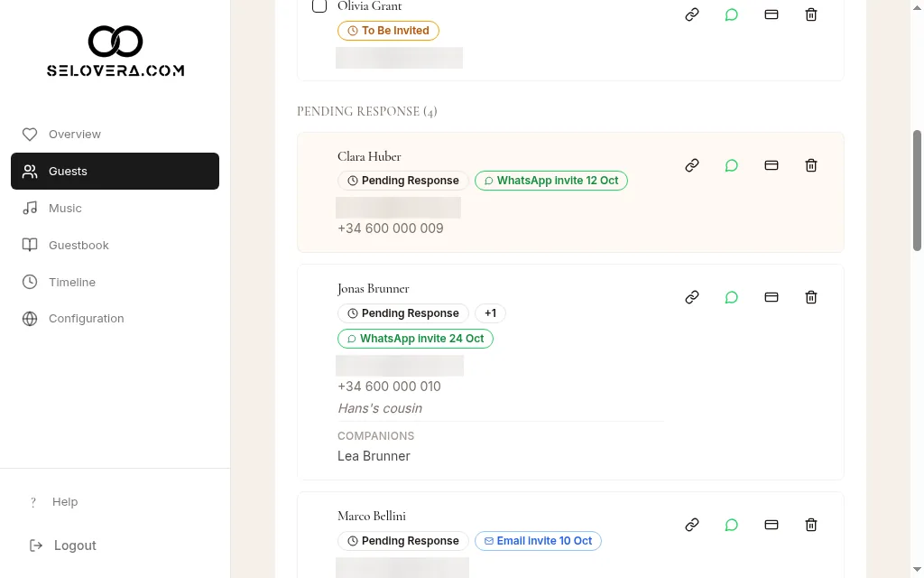Click the WhatsApp invite 24 Oct badge
924x578 pixels.
415,339
